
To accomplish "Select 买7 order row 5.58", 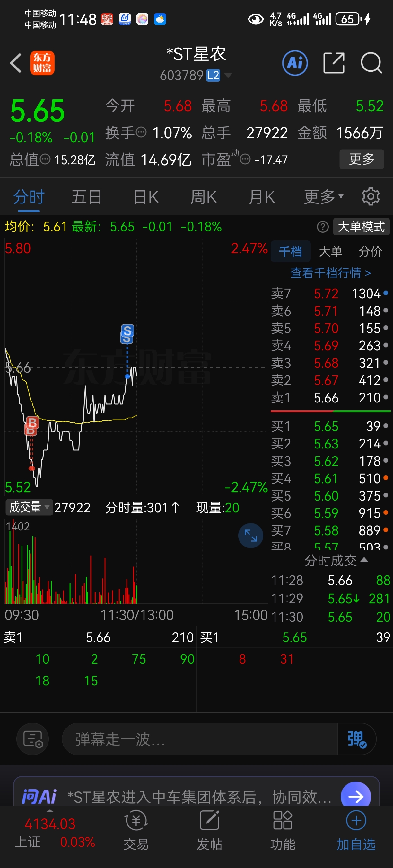I will click(x=330, y=530).
